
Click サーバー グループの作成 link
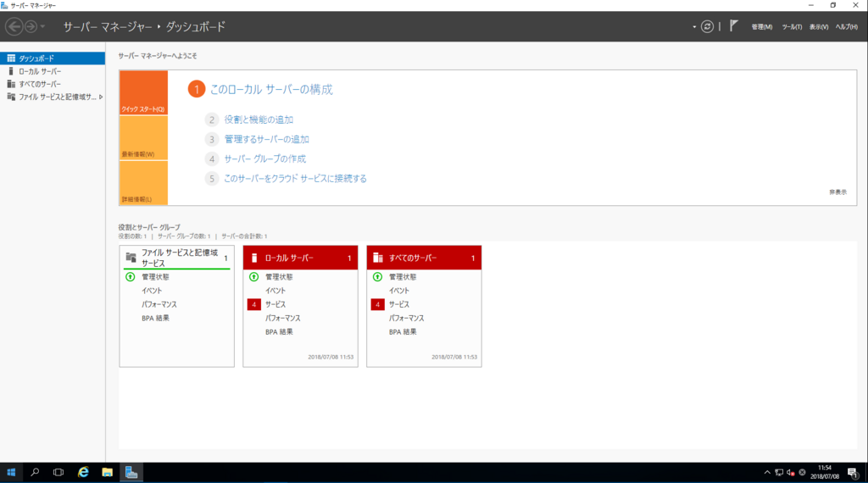point(264,158)
